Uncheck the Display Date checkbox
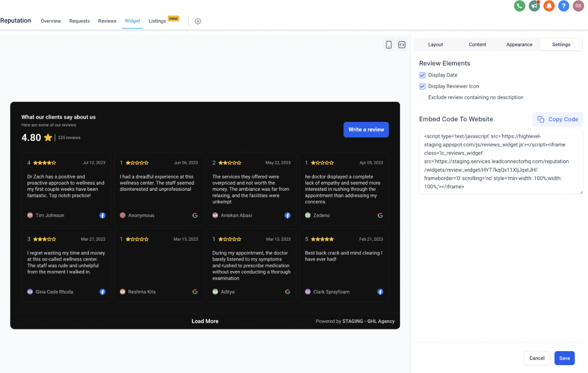Viewport: 588px width, 373px height. point(422,75)
